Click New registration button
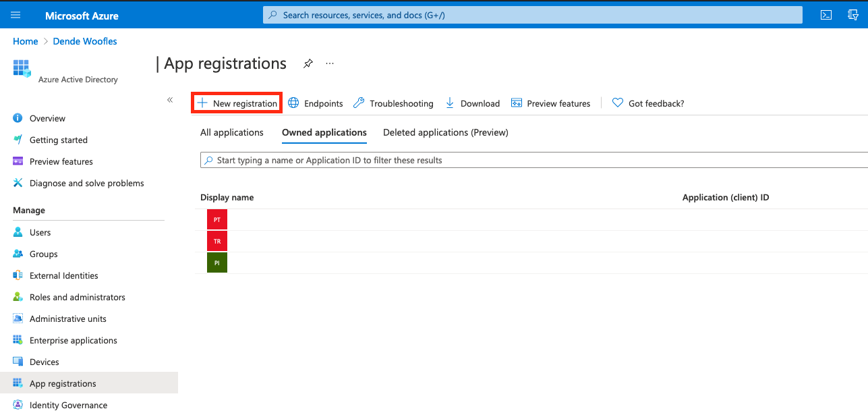868x415 pixels. pyautogui.click(x=237, y=103)
